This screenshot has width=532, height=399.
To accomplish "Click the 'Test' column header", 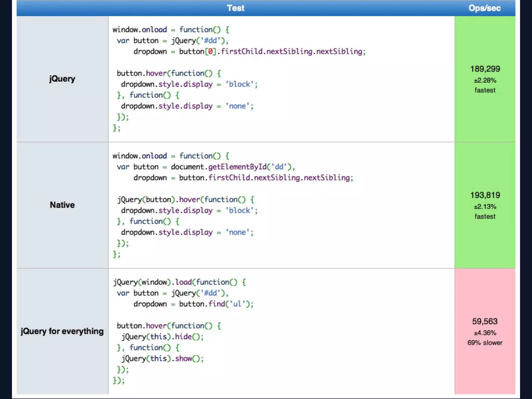I will coord(236,8).
